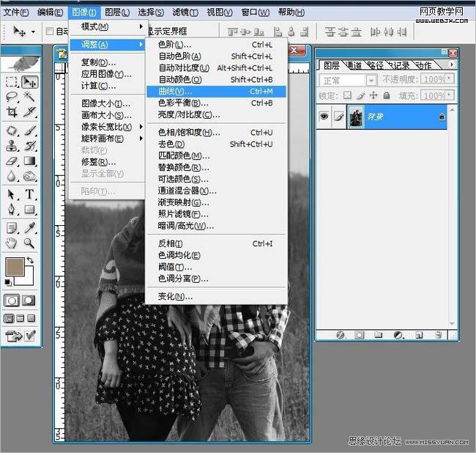Create new layer icon in Layers panel
Screen dimensions: 476x453
click(419, 335)
